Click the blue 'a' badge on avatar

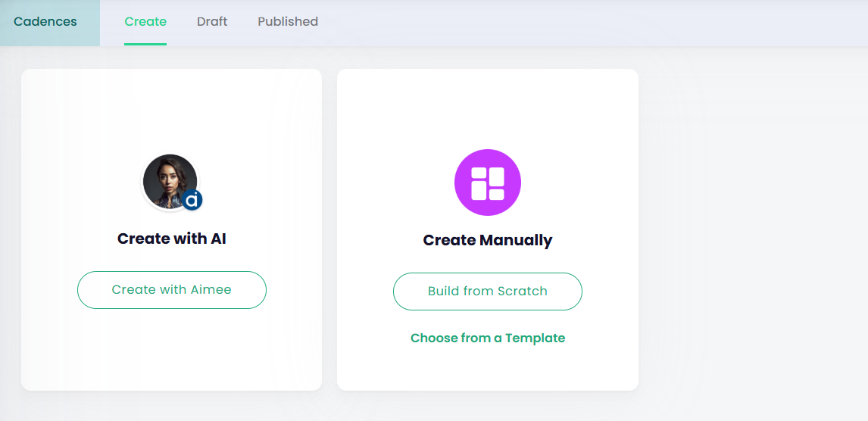(192, 200)
